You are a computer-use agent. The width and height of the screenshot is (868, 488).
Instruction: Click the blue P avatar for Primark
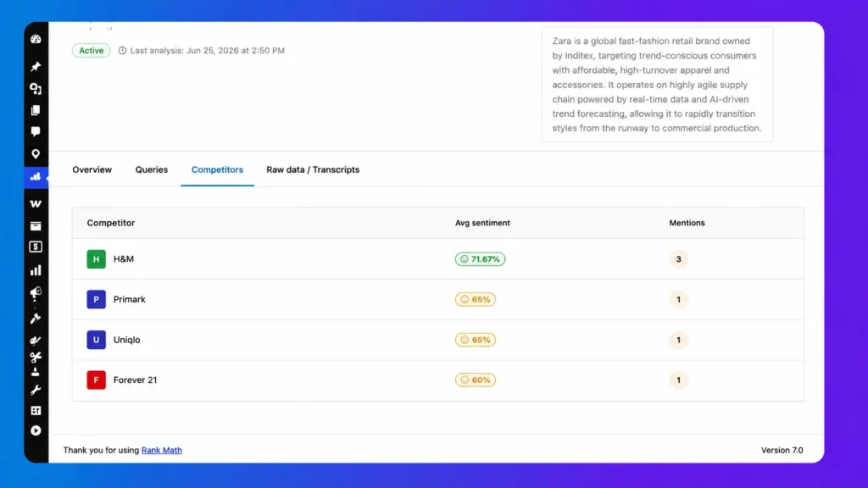(97, 299)
